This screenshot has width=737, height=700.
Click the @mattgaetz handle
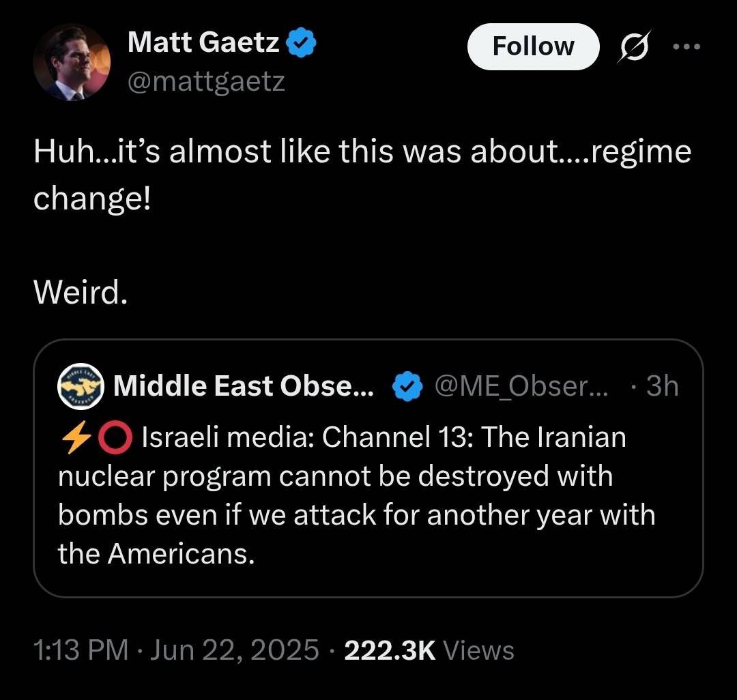click(206, 82)
